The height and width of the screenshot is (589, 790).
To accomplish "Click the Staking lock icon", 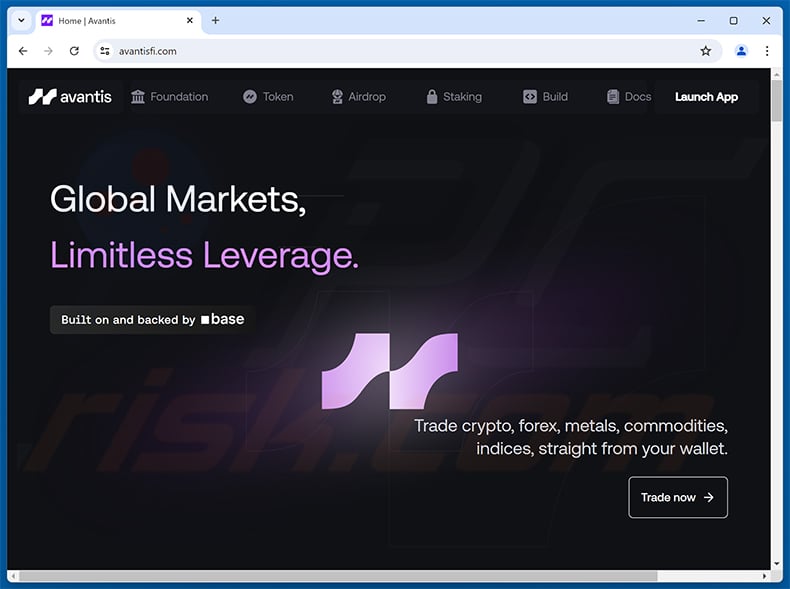I will (432, 96).
